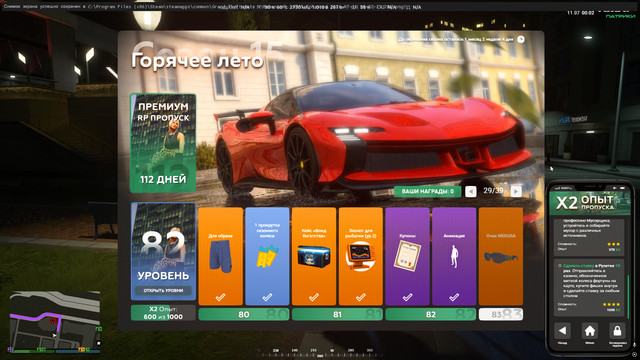Open the Премиум RP Пропуск card

(x=163, y=143)
